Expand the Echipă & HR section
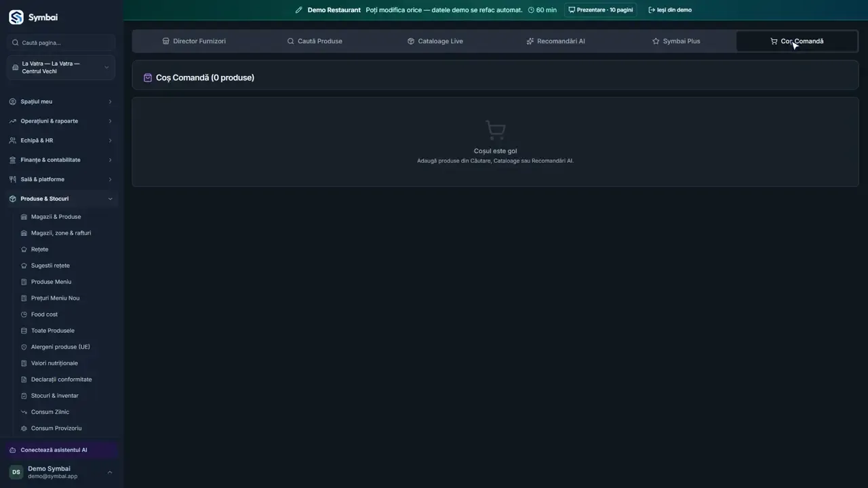The width and height of the screenshot is (868, 488). pyautogui.click(x=61, y=140)
